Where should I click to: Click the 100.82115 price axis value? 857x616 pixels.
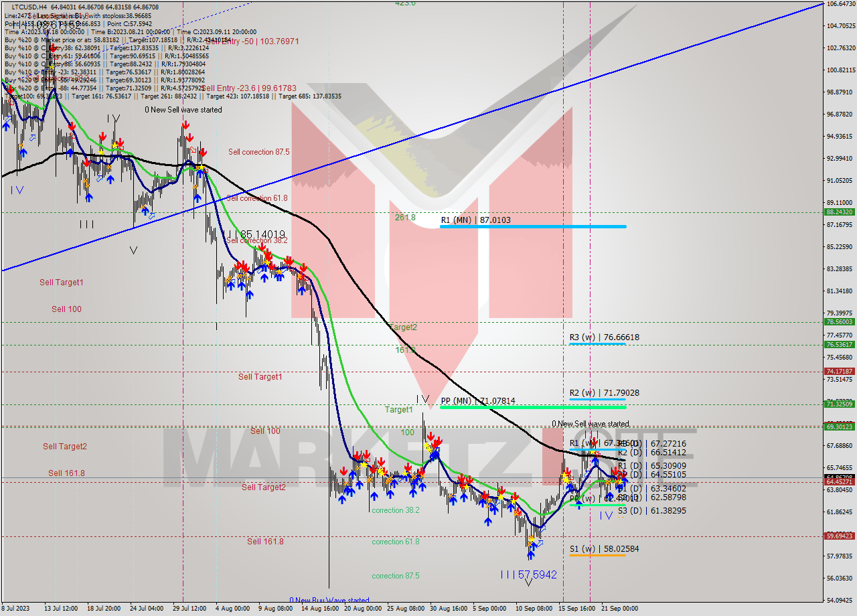(x=841, y=70)
